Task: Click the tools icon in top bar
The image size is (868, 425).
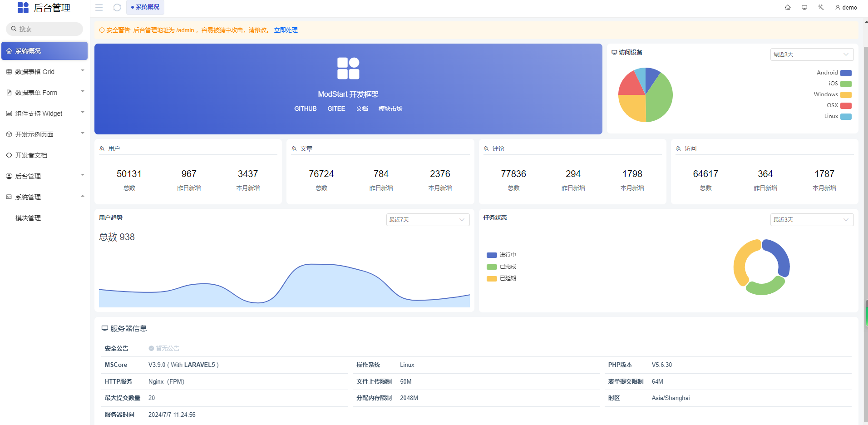Action: 821,7
